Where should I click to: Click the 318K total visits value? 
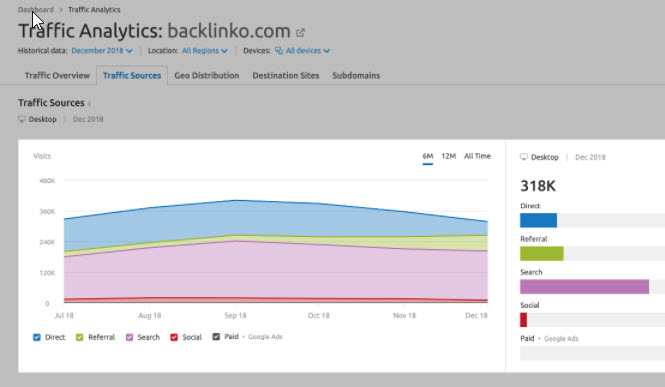tap(538, 186)
